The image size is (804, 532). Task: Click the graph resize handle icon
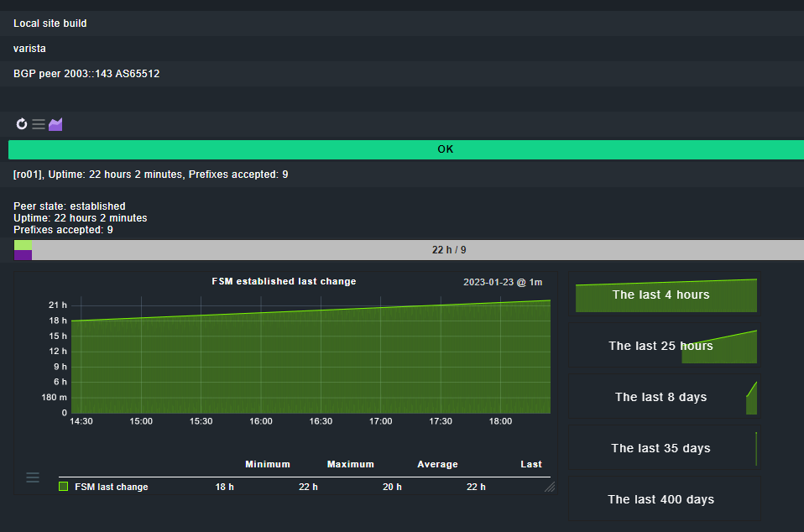click(550, 487)
